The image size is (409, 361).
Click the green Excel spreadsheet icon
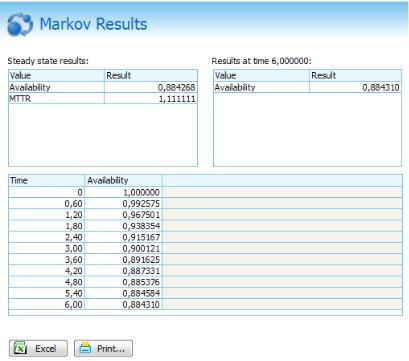[20, 348]
